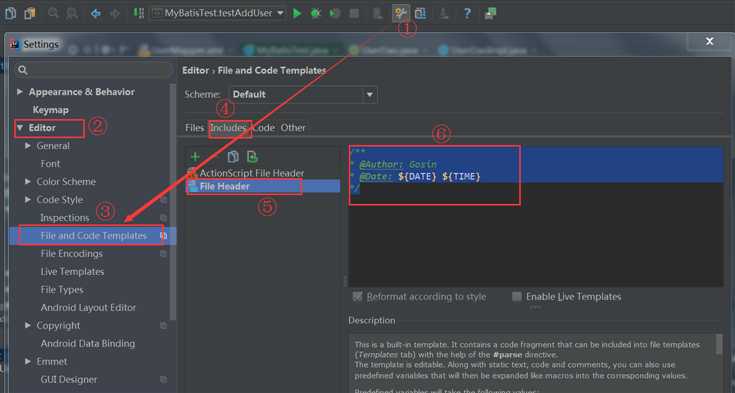
Task: Switch to the Includes tab
Action: point(228,128)
